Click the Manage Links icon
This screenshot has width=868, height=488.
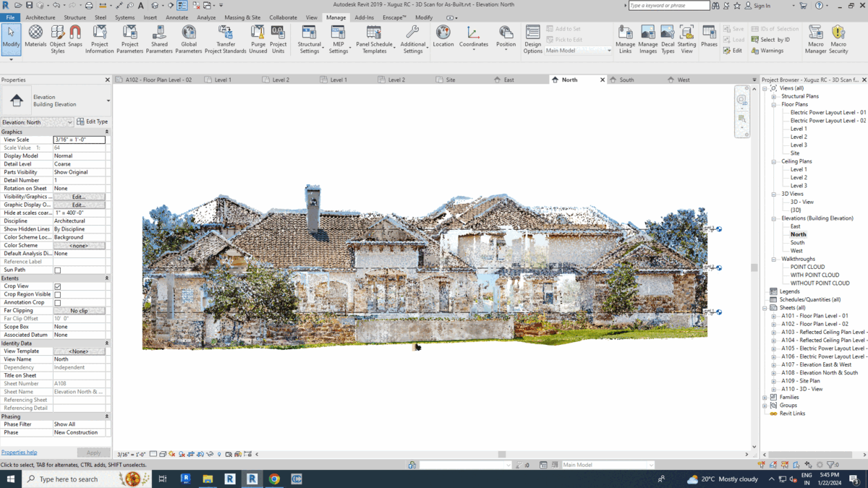click(x=625, y=36)
